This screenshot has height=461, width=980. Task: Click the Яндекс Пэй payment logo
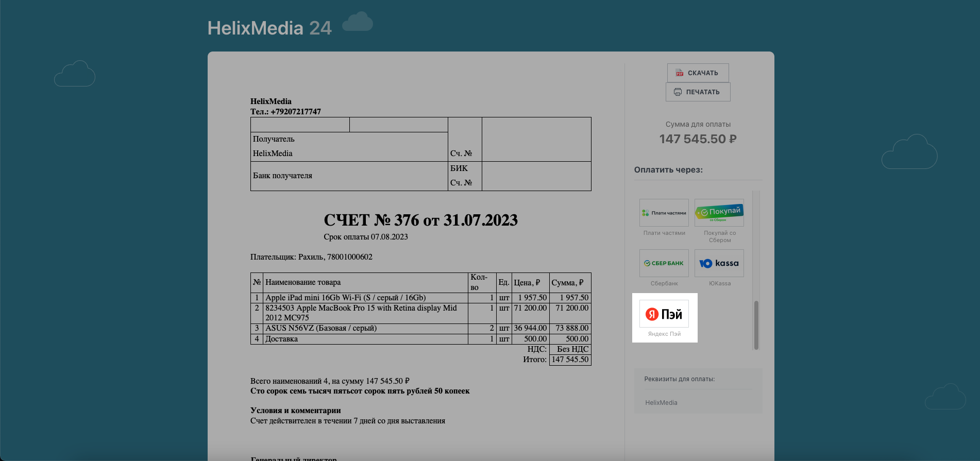click(664, 314)
